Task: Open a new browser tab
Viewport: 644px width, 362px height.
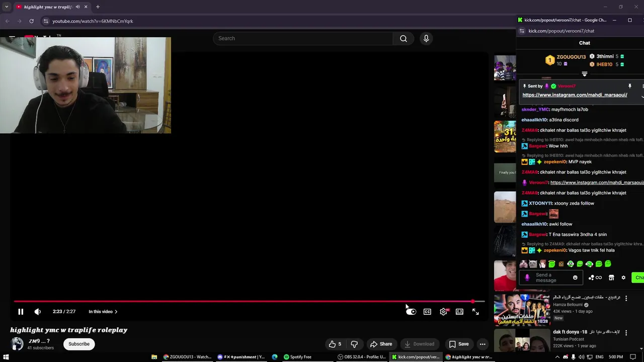Action: coord(98,7)
